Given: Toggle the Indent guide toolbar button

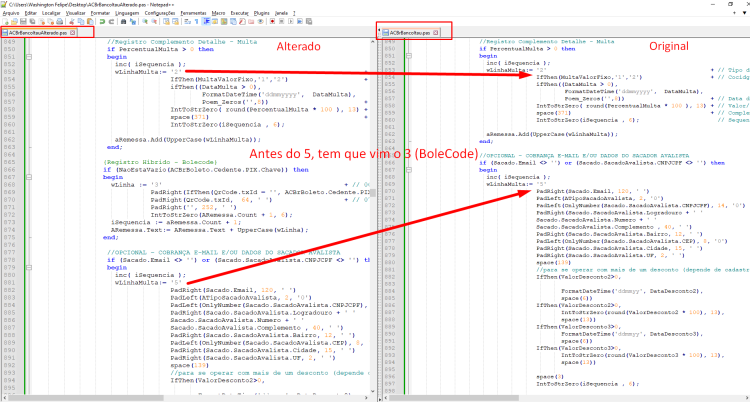Looking at the screenshot, I should [x=206, y=22].
